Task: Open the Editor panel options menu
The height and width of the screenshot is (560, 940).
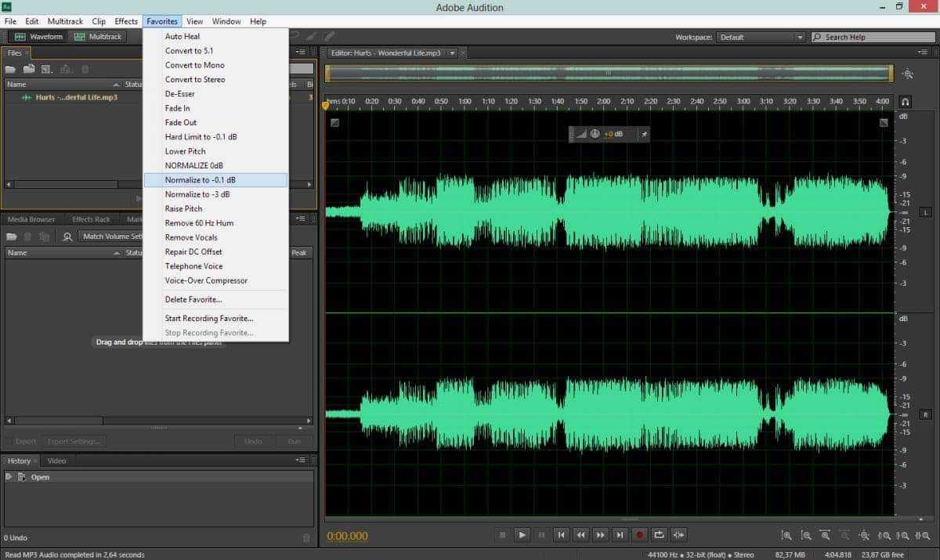Action: pos(924,52)
